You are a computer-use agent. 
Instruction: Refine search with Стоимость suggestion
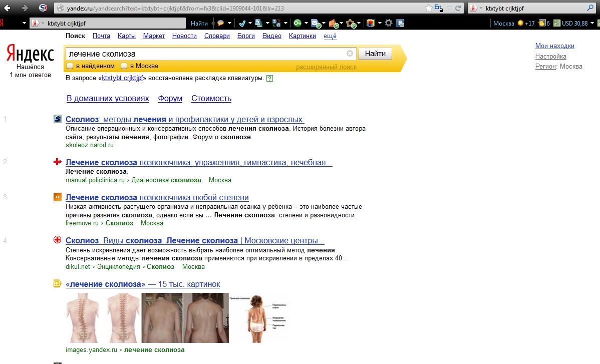coord(211,98)
